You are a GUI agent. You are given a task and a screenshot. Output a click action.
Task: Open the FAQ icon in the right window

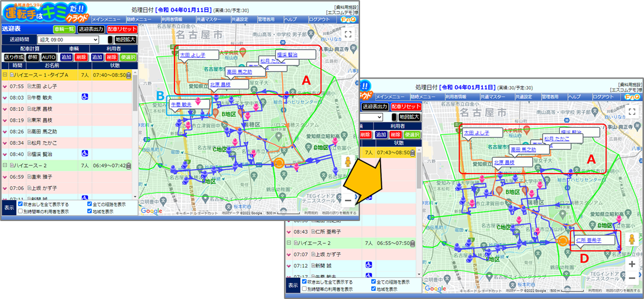point(632,97)
